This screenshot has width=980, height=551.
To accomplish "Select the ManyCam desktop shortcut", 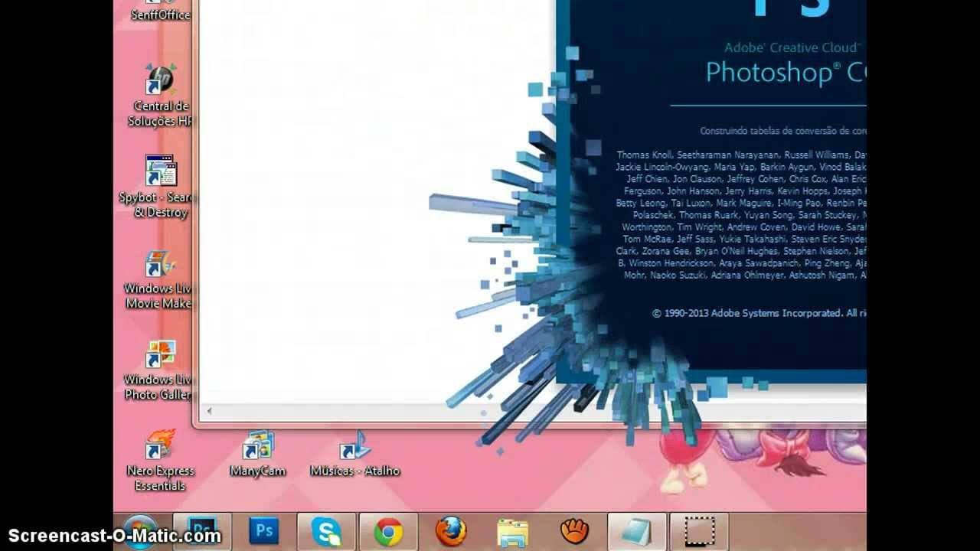I will (x=258, y=454).
